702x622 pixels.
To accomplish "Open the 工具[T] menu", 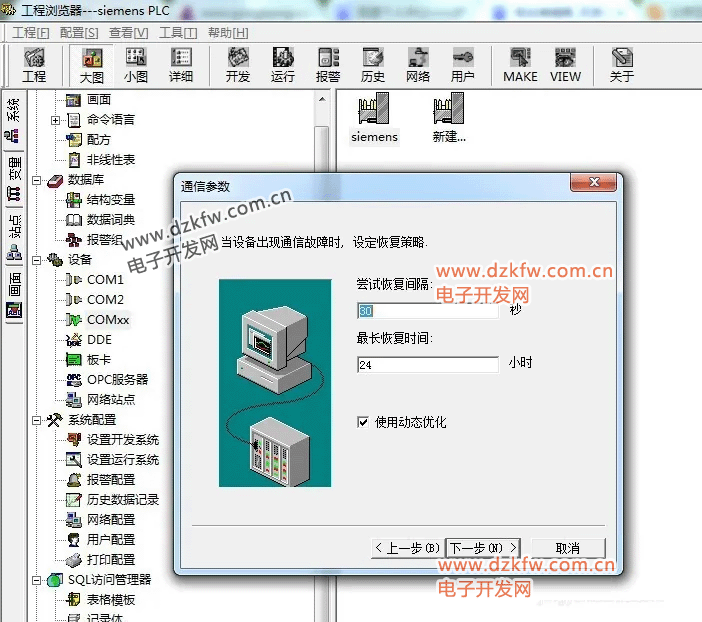I will click(178, 32).
